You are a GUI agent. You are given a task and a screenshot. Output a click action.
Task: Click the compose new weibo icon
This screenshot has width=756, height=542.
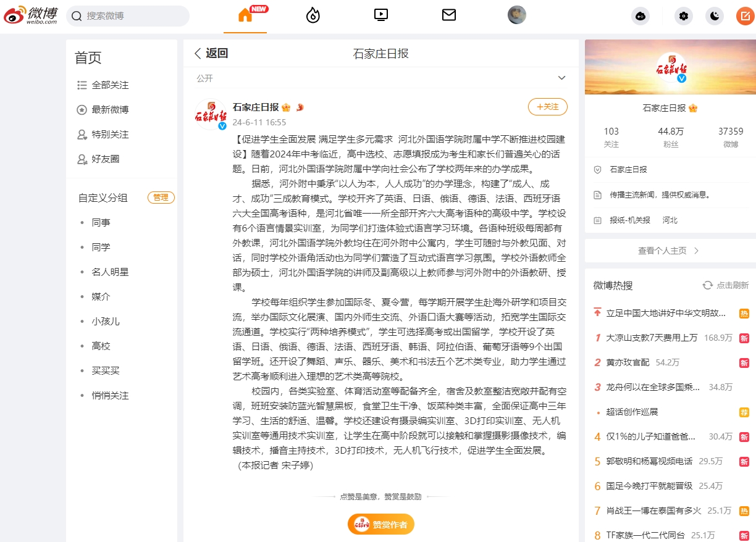click(745, 16)
